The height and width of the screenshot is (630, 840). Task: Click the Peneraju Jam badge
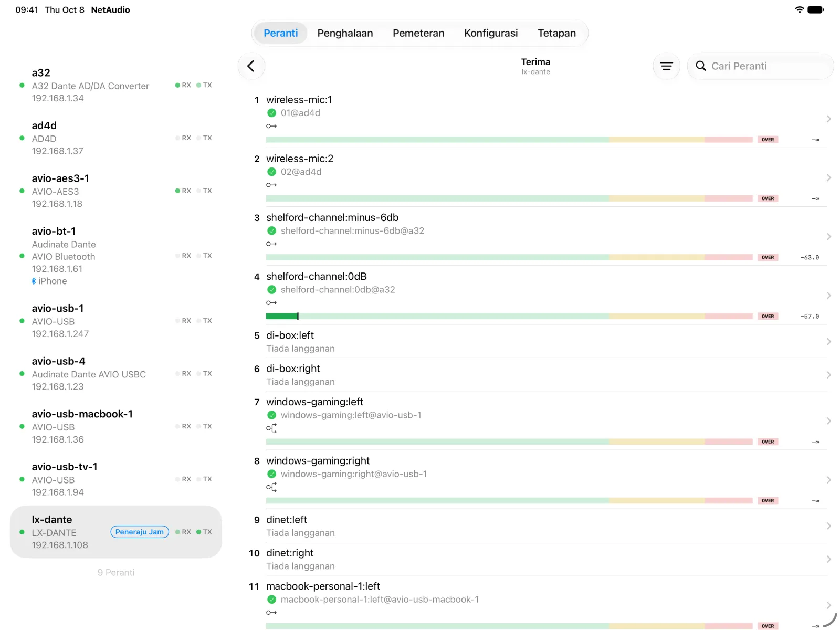pyautogui.click(x=140, y=532)
